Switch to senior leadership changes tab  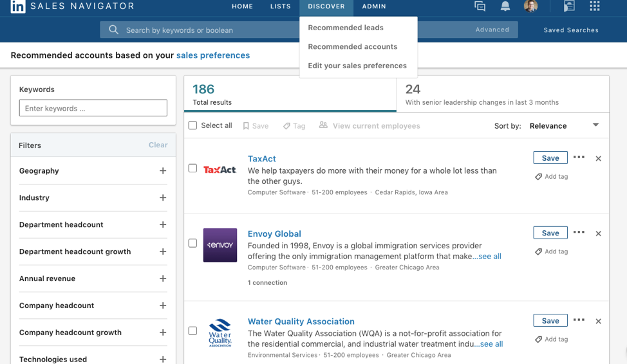click(503, 94)
